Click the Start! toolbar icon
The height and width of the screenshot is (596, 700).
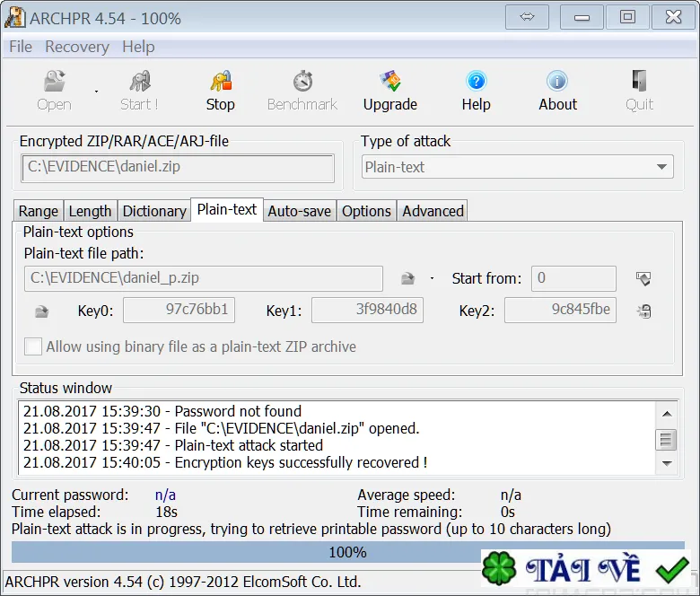tap(140, 82)
